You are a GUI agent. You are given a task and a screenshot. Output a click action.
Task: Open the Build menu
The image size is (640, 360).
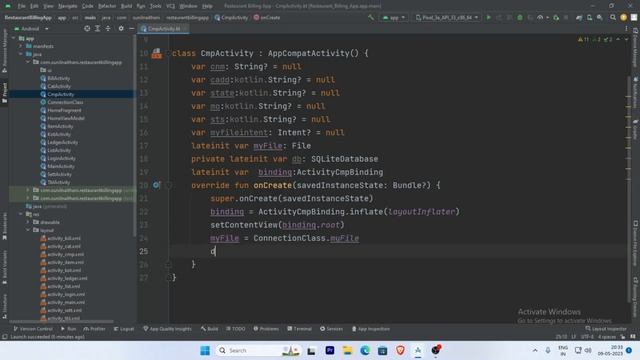(127, 6)
